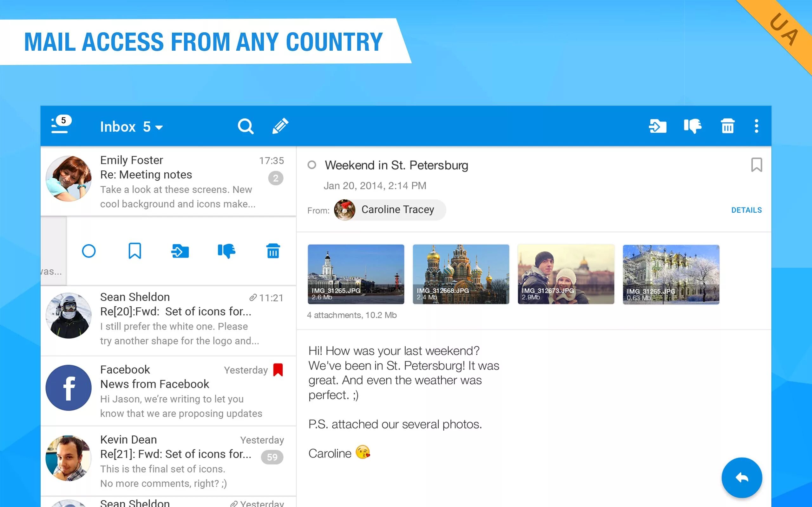The image size is (812, 507).
Task: Open three-dot overflow menu
Action: point(756,126)
